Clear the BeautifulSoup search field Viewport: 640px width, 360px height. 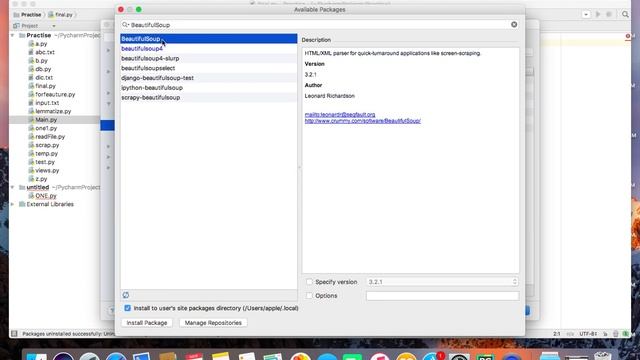514,24
